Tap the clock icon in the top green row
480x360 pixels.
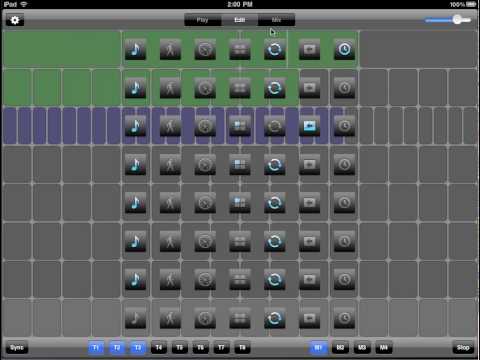click(x=344, y=50)
